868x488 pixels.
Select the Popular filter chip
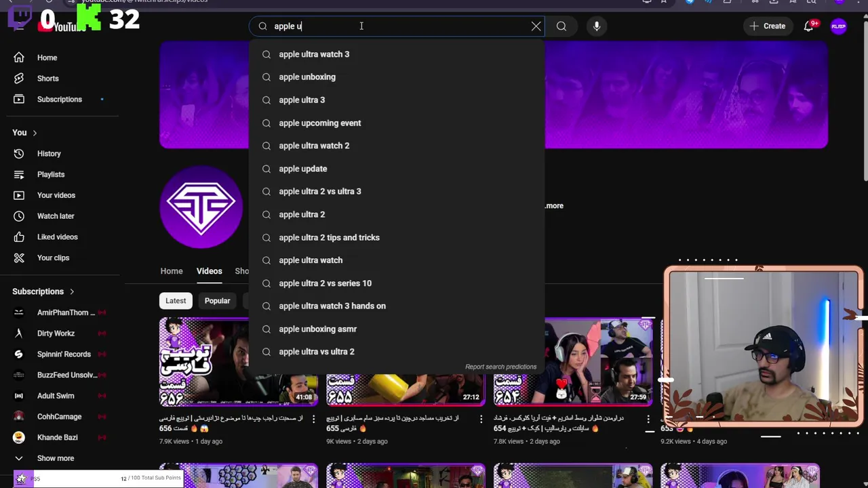[x=218, y=301]
